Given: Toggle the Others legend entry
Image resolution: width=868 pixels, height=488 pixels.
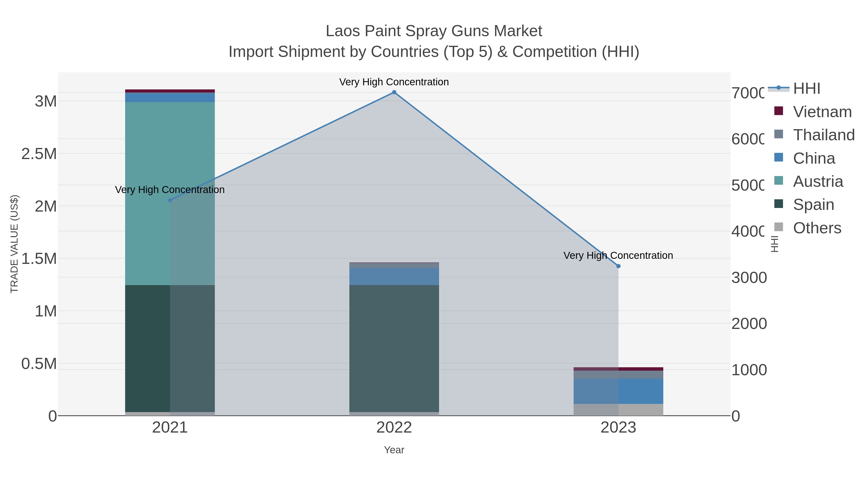Looking at the screenshot, I should (808, 228).
